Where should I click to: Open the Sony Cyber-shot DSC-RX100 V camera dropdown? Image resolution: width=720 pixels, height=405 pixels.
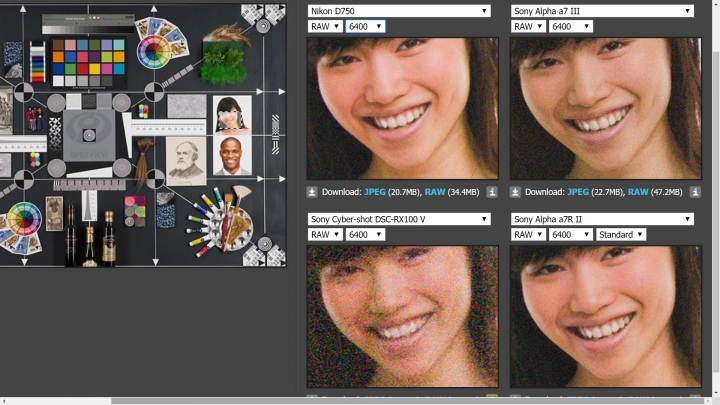coord(399,219)
